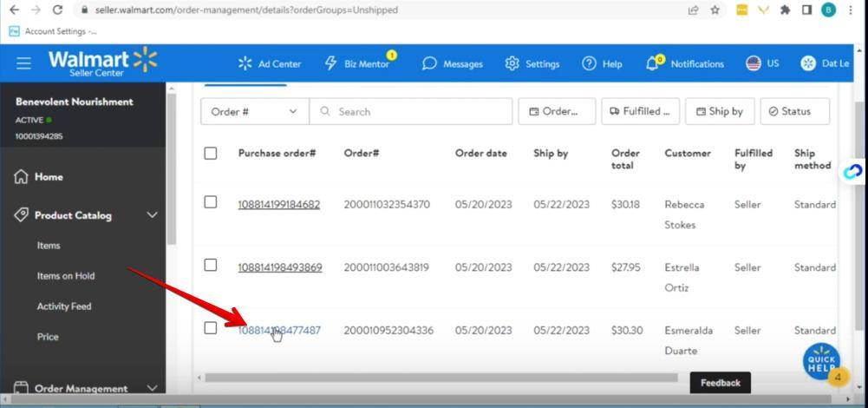
Task: Open Help menu
Action: 602,63
